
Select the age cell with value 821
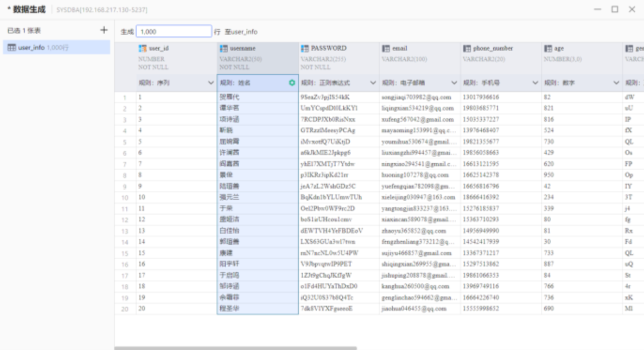pos(582,108)
